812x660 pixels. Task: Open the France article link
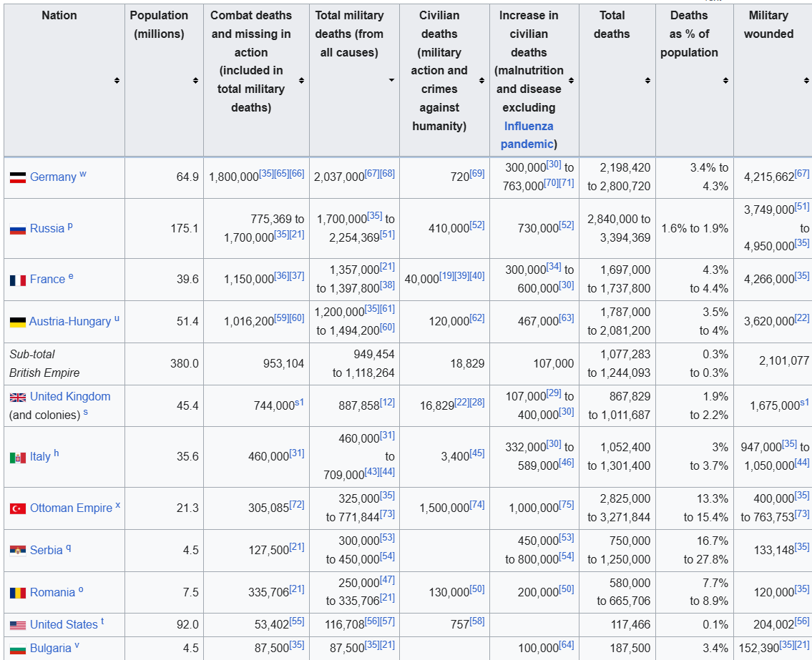pos(48,280)
